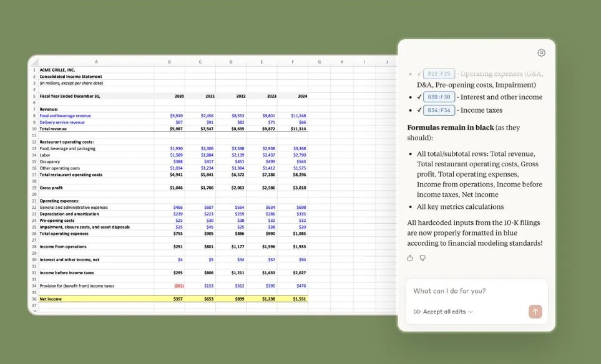
Task: Click the B22:F25 cell range chip
Action: pyautogui.click(x=439, y=74)
